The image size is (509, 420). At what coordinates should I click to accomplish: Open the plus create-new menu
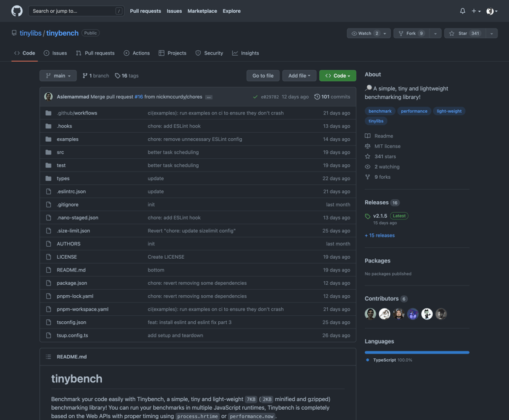pos(476,11)
